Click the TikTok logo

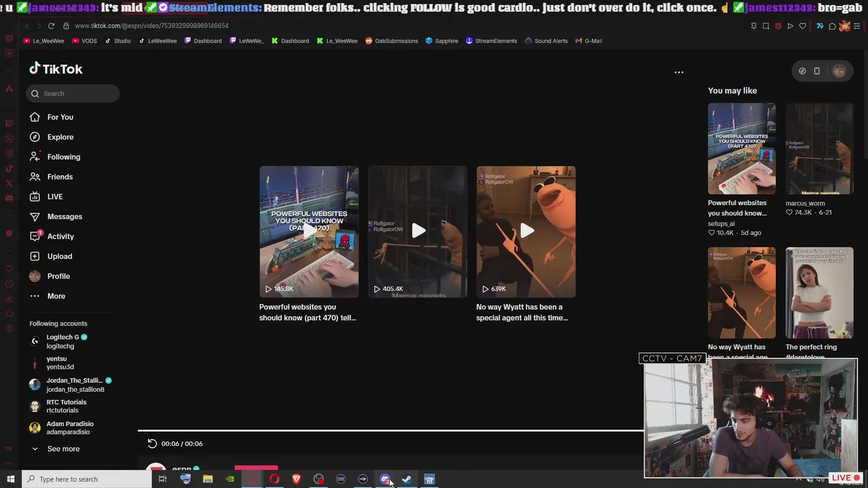click(x=56, y=68)
